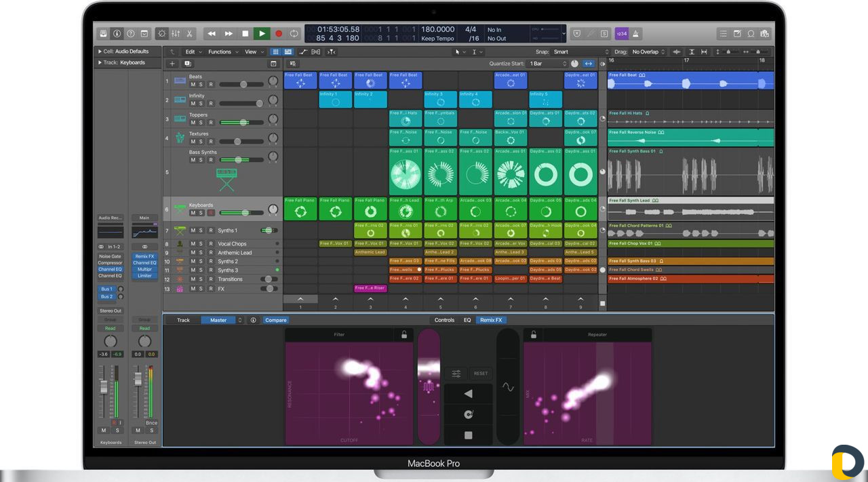Toggle the Metronome click icon
The height and width of the screenshot is (482, 868).
click(635, 33)
